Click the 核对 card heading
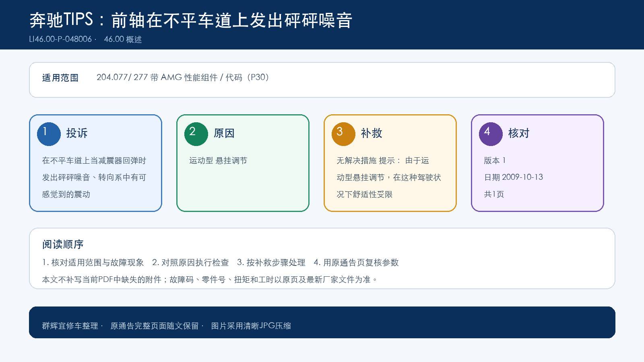Viewport: 644px width, 362px height. (519, 134)
